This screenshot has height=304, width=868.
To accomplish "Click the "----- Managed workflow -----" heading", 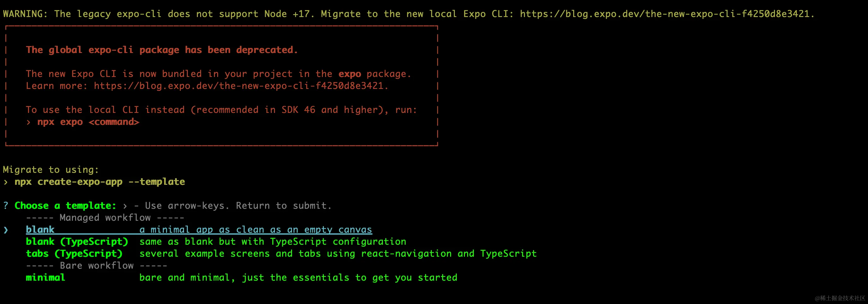I will 105,218.
